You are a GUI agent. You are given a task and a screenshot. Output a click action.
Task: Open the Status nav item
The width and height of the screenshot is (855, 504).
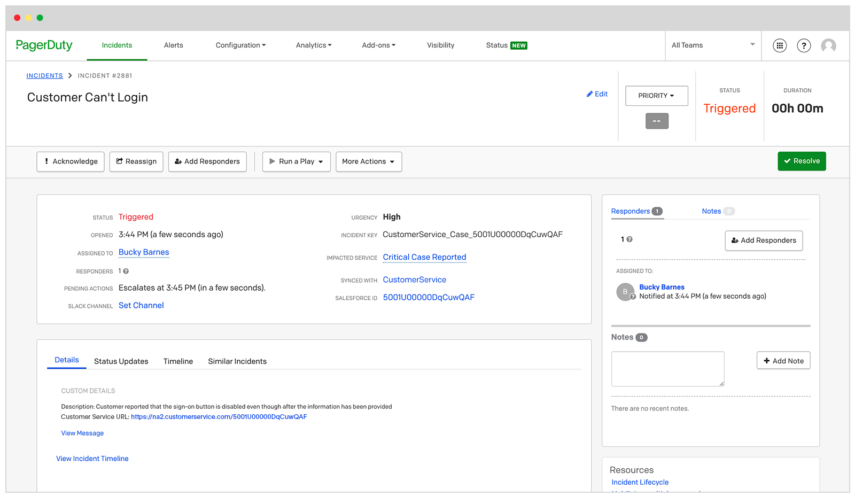tap(497, 45)
